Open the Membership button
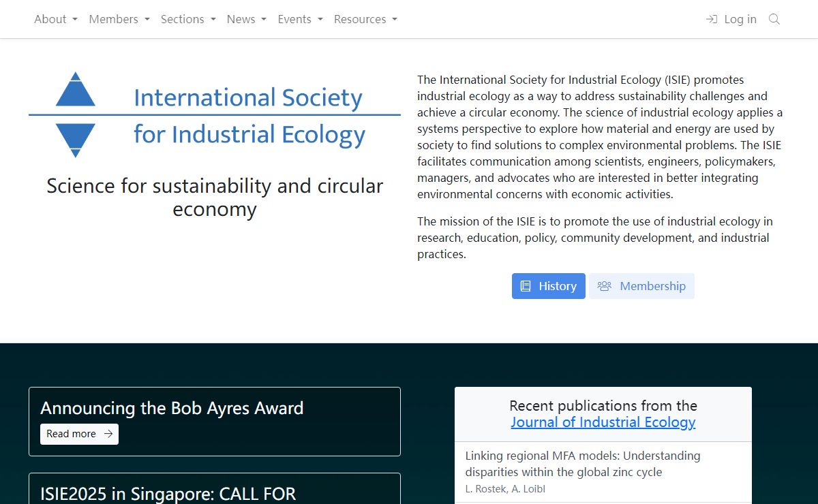Screen dimensions: 818x504 [641, 286]
